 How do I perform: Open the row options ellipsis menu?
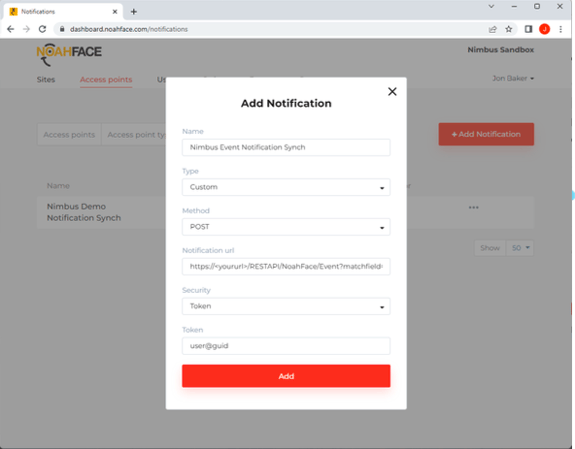tap(473, 208)
